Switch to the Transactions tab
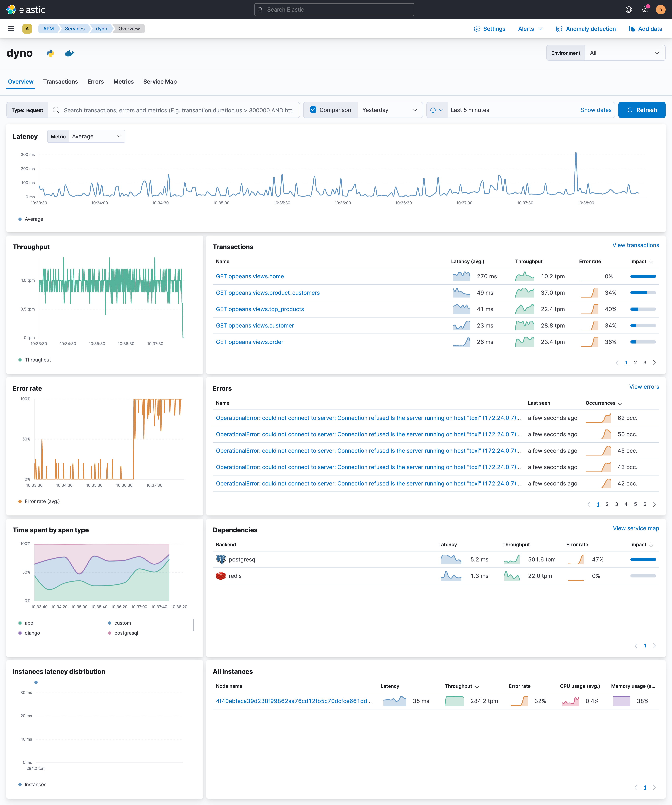This screenshot has height=805, width=672. click(61, 82)
